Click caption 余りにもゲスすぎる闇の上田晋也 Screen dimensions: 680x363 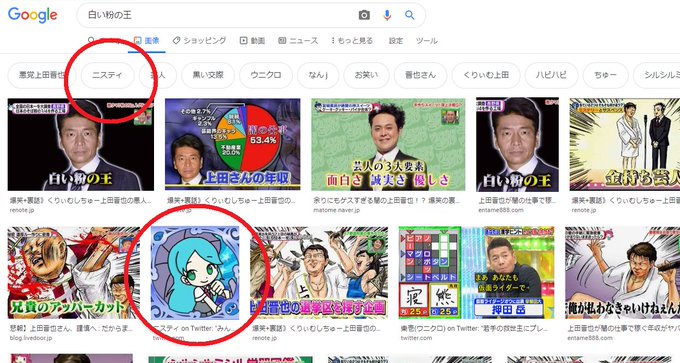click(x=386, y=200)
